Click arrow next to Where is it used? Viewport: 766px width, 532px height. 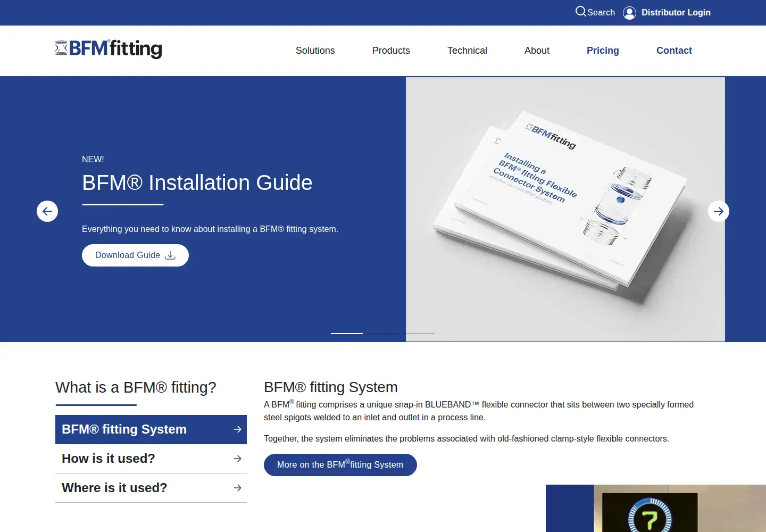pos(238,488)
